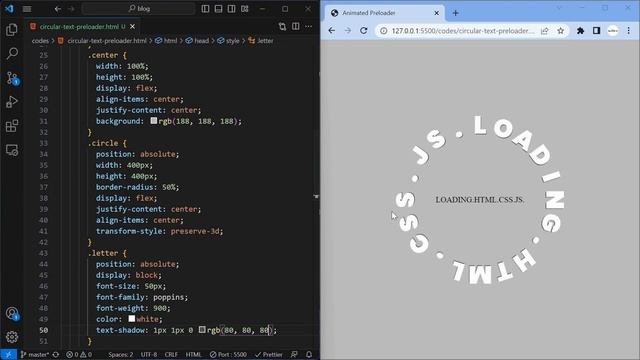Open the browser profile avatar
The width and height of the screenshot is (640, 360).
tap(613, 31)
